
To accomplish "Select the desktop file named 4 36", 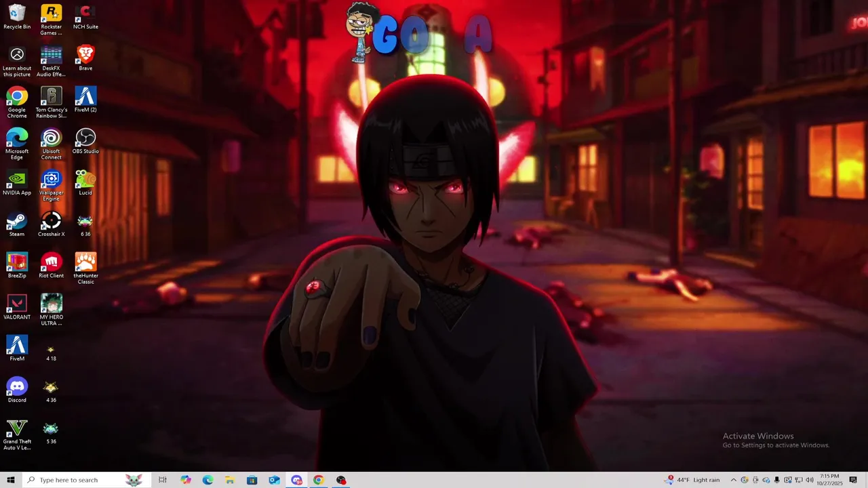I will [51, 391].
